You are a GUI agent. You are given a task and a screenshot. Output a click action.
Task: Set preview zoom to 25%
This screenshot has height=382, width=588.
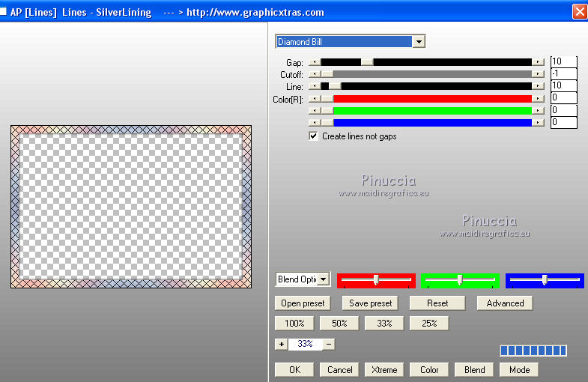(x=429, y=323)
